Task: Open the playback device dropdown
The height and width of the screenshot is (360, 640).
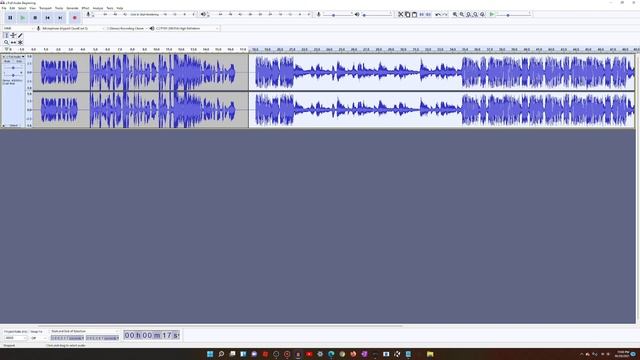Action: pyautogui.click(x=187, y=28)
